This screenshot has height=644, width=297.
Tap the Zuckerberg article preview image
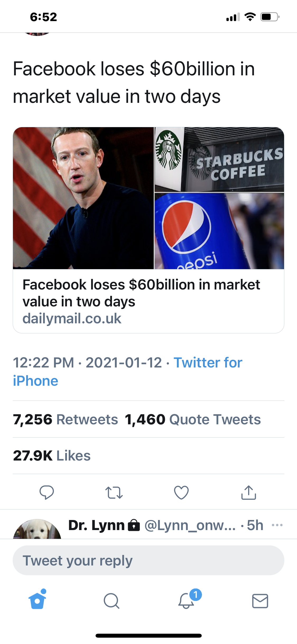tap(83, 198)
